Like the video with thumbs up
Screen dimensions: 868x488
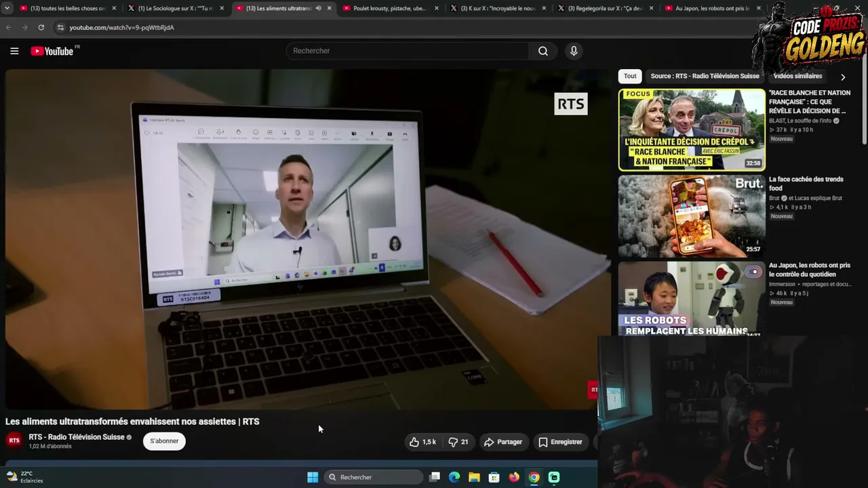422,442
